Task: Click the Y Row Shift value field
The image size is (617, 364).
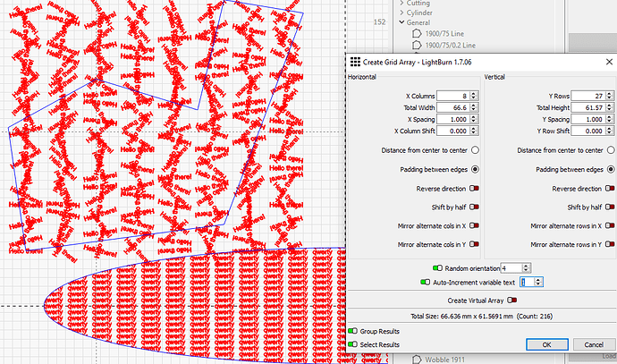Action: point(588,131)
